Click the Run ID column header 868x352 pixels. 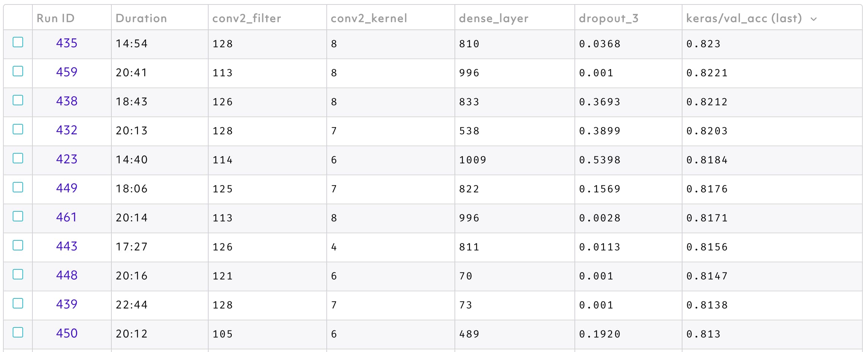pyautogui.click(x=56, y=18)
